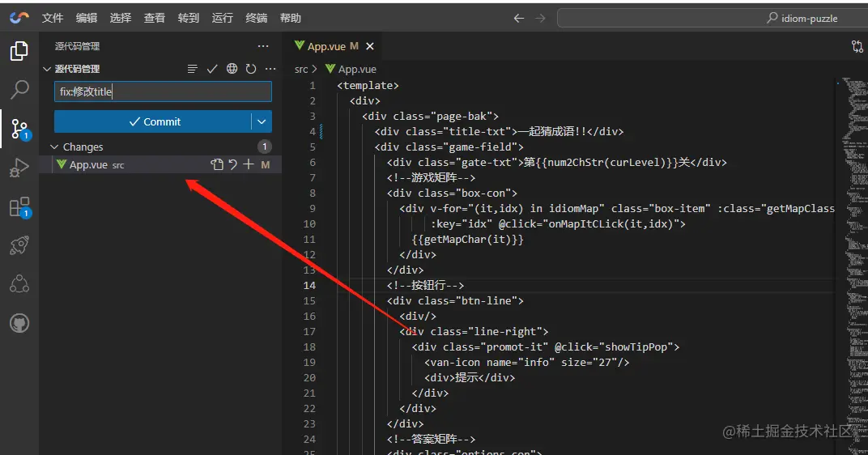Click the rocket icon in activity bar
This screenshot has width=868, height=455.
[x=19, y=245]
